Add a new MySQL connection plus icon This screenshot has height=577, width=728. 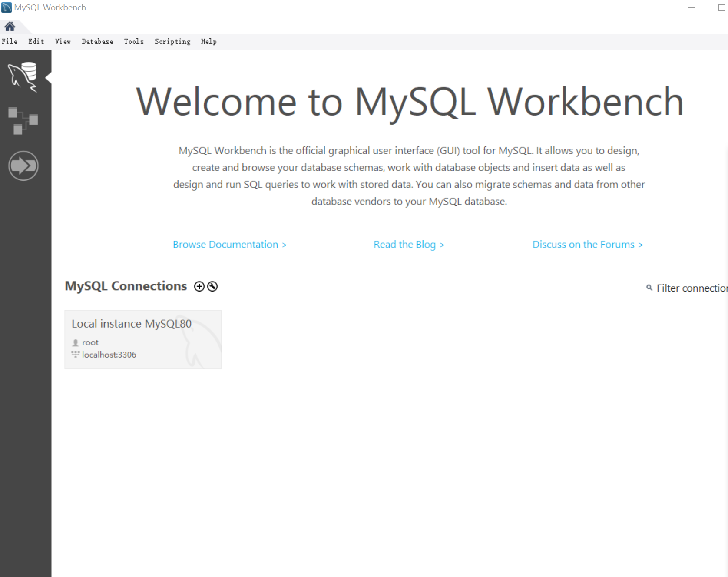coord(199,286)
